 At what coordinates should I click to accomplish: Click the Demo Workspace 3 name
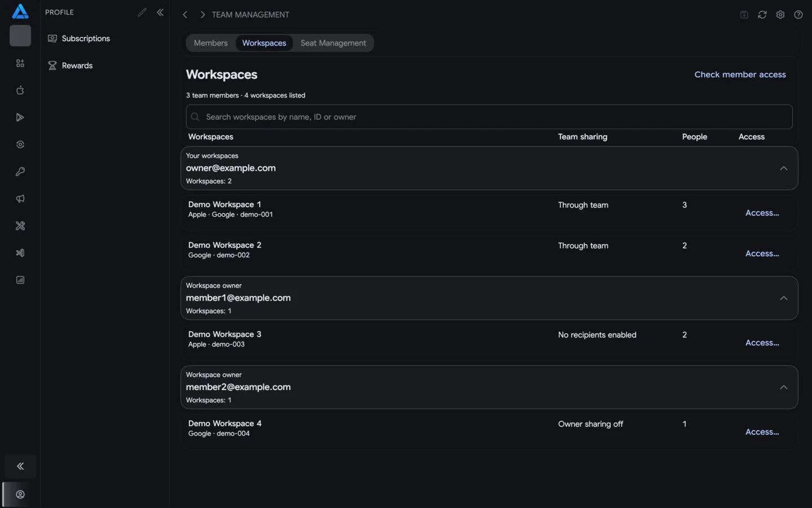[x=224, y=334]
